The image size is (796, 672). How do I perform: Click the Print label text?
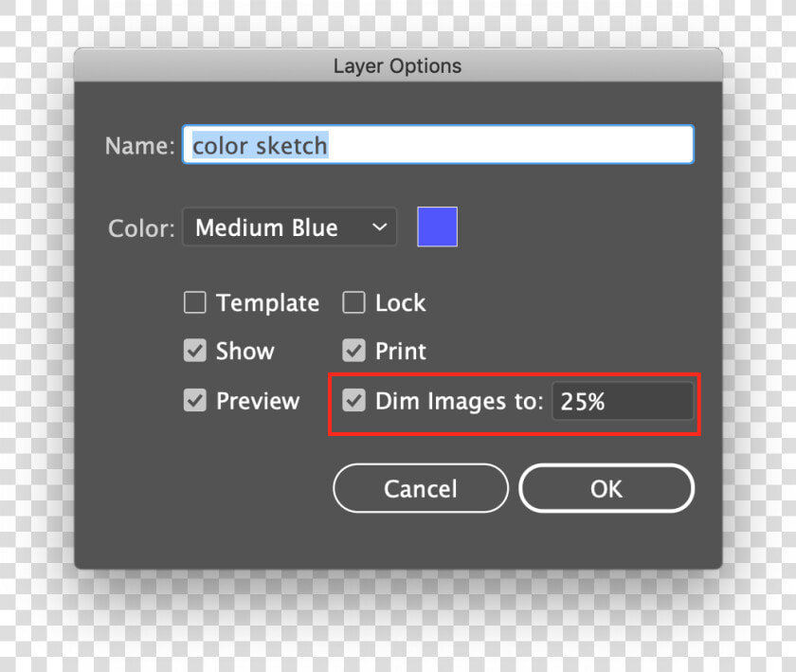tap(401, 351)
